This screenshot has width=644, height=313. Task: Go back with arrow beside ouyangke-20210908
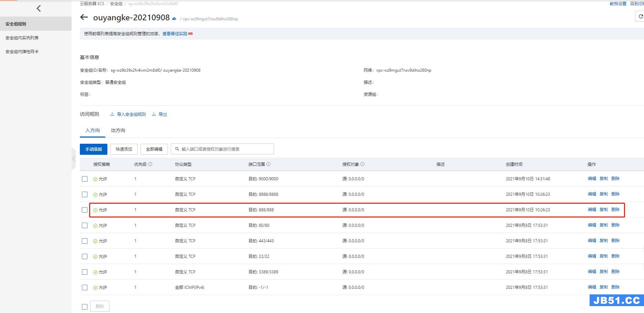tap(84, 17)
